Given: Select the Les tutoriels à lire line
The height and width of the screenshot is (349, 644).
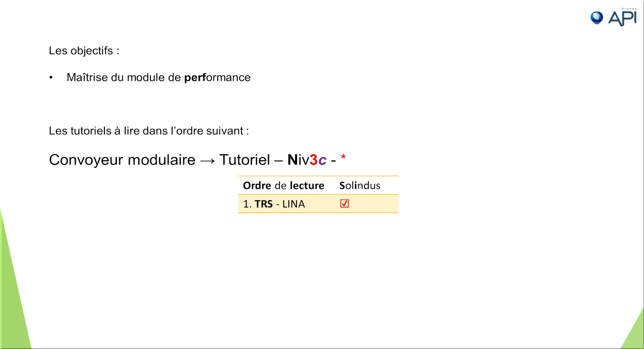Looking at the screenshot, I should (x=149, y=131).
